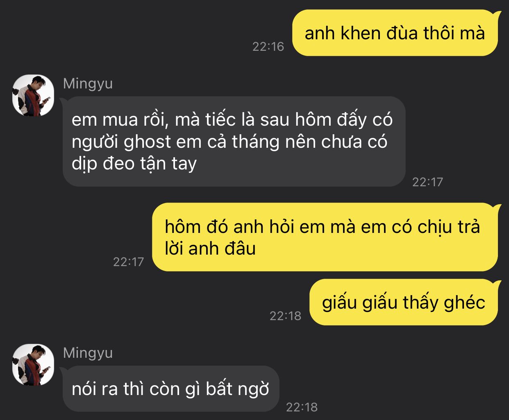This screenshot has width=509, height=420.
Task: Click the words 'lời anh đâu' in yellow bubble
Action: tap(210, 248)
